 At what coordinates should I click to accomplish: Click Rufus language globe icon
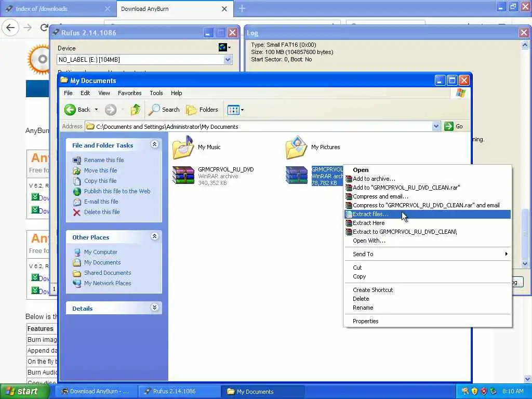click(x=223, y=47)
